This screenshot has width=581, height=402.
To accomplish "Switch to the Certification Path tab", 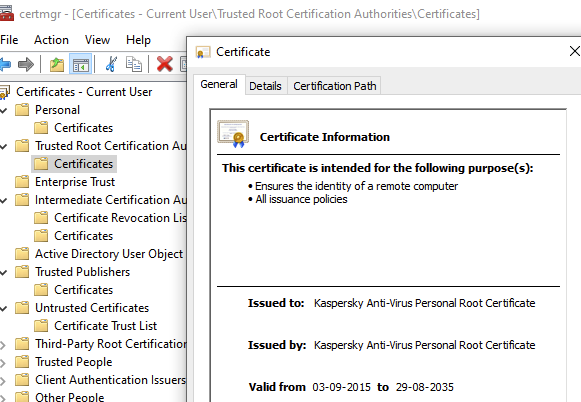I will pyautogui.click(x=335, y=86).
